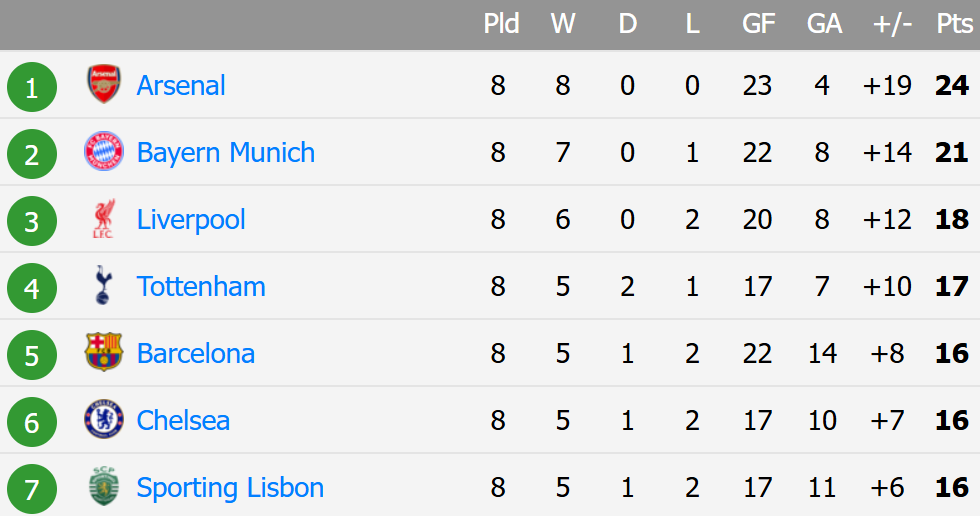Image resolution: width=980 pixels, height=516 pixels.
Task: Click the green position 1 badge
Action: click(32, 87)
